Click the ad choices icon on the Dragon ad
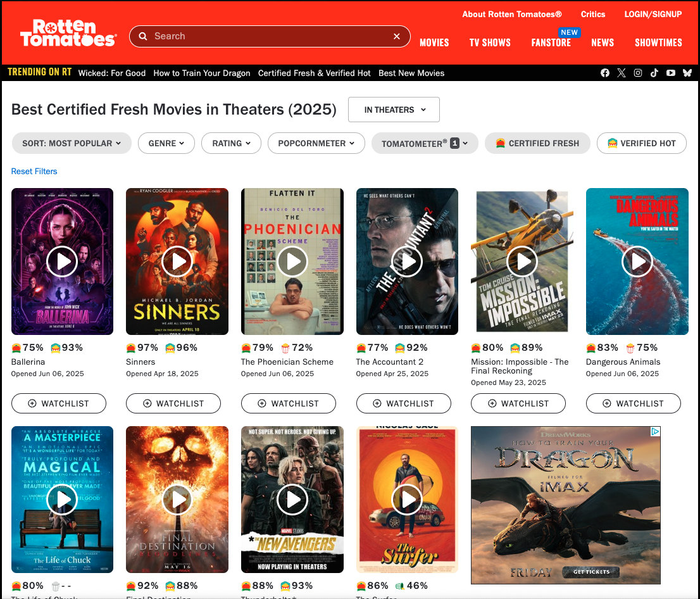This screenshot has width=700, height=599. [x=655, y=431]
